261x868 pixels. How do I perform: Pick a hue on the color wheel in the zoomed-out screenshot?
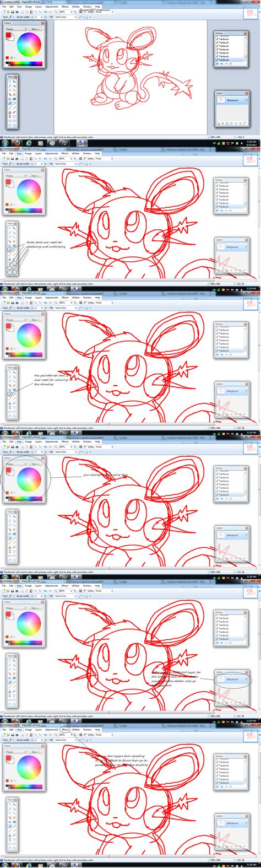tap(29, 44)
